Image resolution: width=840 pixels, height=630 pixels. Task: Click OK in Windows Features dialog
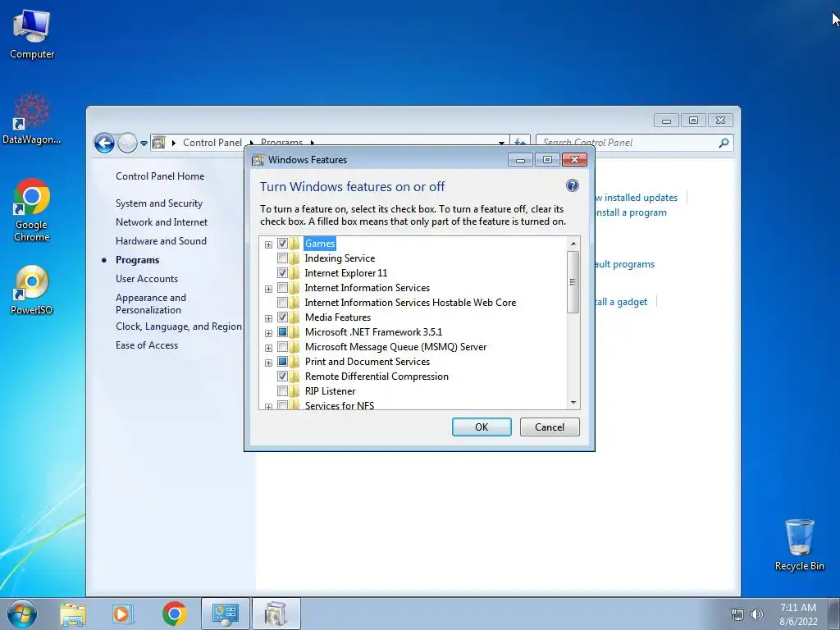click(482, 427)
